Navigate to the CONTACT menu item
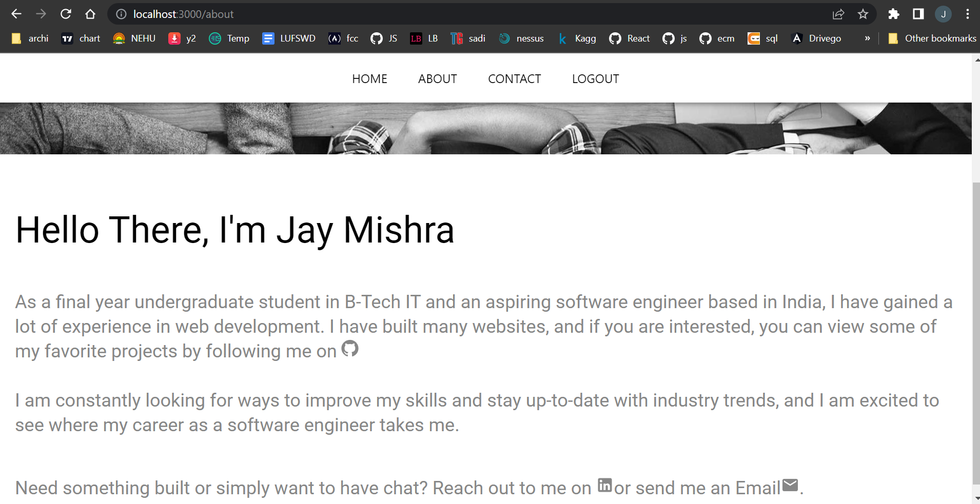The image size is (980, 504). click(515, 78)
